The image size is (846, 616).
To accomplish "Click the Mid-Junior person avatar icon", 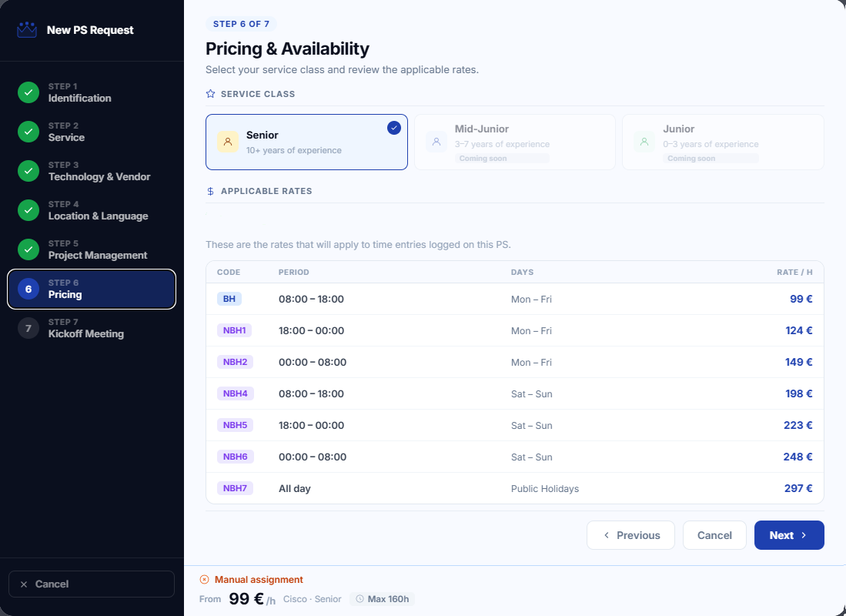I will coord(436,142).
